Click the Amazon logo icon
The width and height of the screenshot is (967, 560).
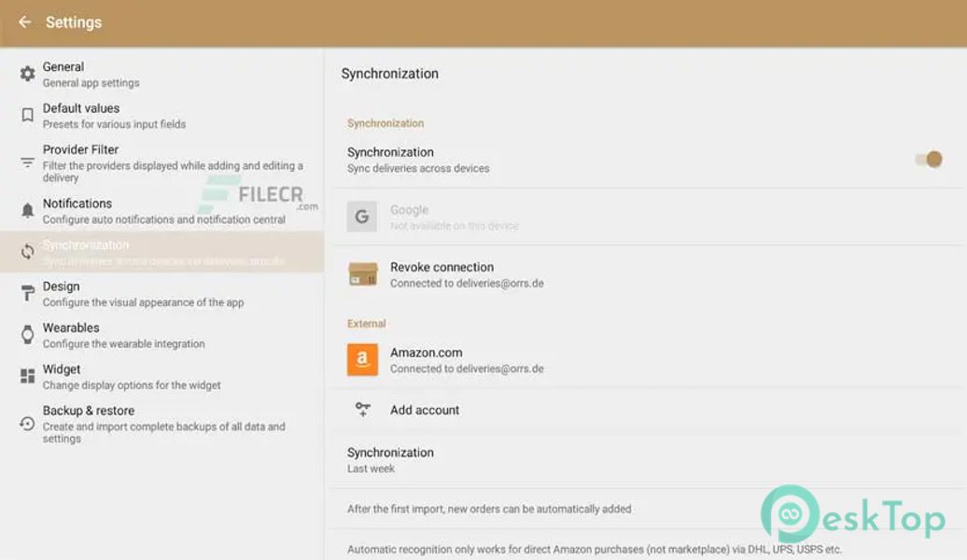click(362, 359)
